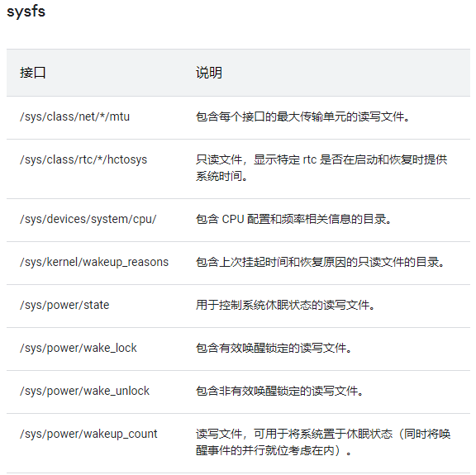The width and height of the screenshot is (476, 475).
Task: Click the /sys/power/wake_lock cell
Action: pos(79,348)
